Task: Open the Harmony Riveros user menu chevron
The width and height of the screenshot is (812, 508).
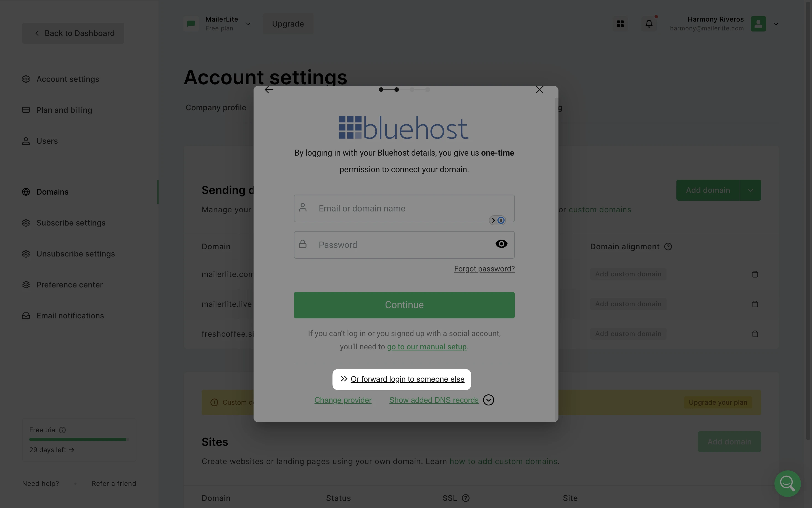Action: click(x=776, y=24)
